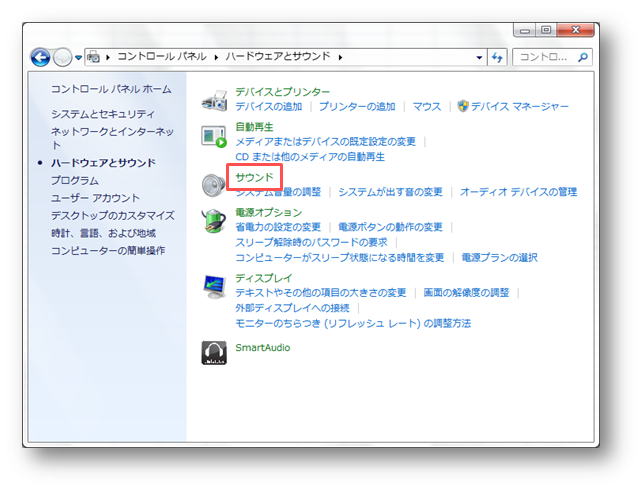Click オーディオ デバイスの管理 link
The image size is (642, 490).
518,192
